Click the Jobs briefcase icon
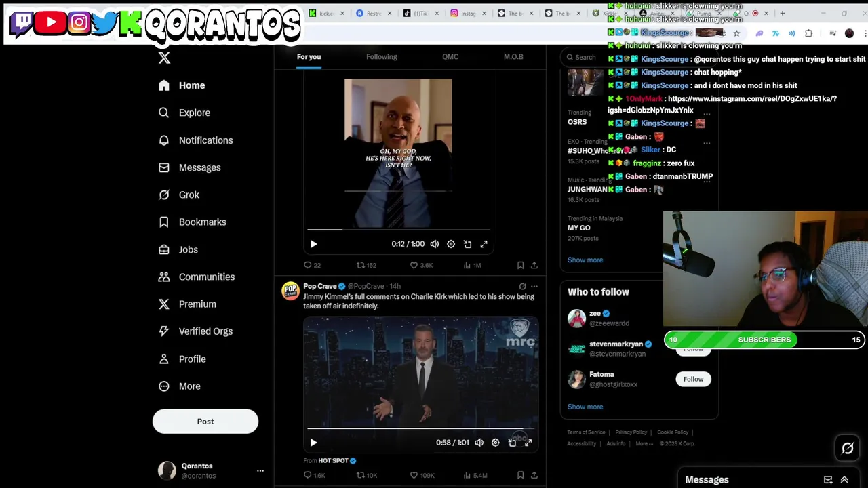 tap(164, 249)
